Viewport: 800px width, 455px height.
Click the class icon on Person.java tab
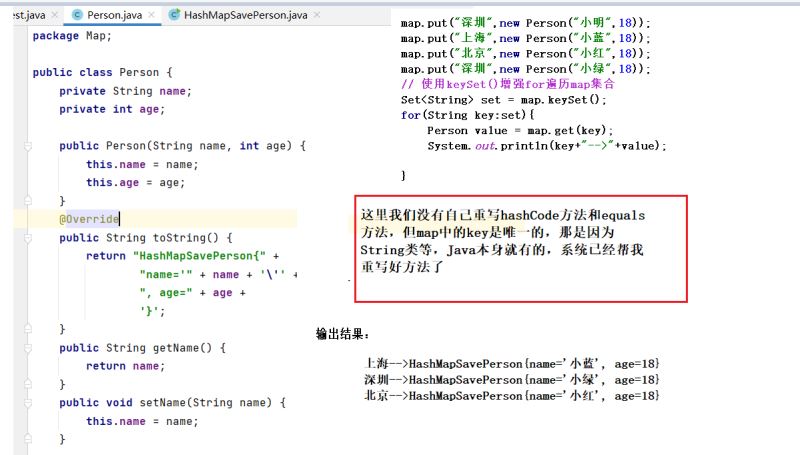point(78,15)
